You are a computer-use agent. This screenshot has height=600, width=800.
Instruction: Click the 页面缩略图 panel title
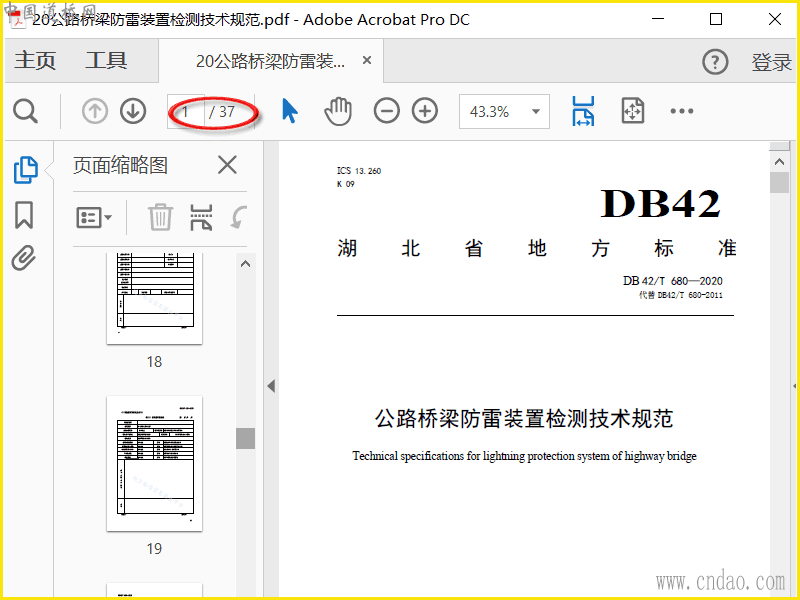(x=120, y=165)
